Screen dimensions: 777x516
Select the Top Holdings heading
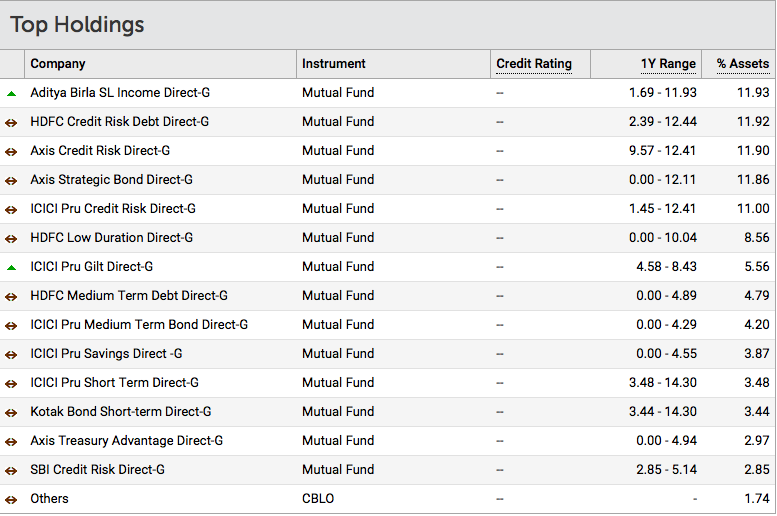tap(77, 25)
